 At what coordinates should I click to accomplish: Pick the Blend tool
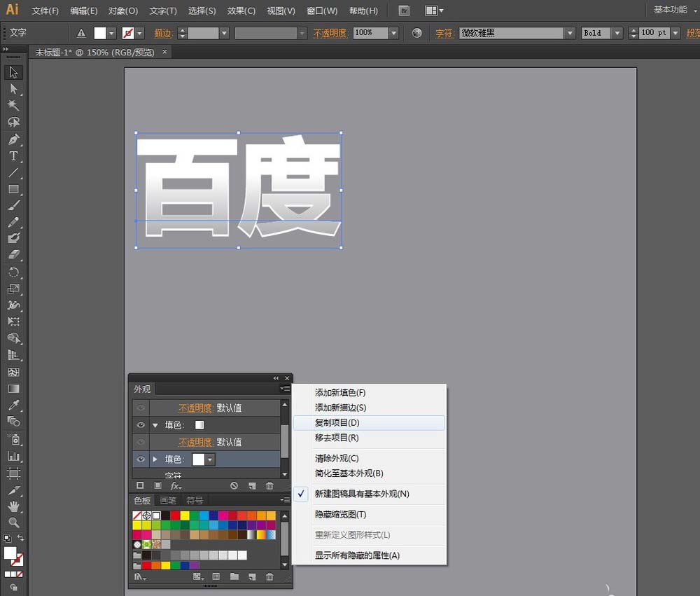pos(13,422)
